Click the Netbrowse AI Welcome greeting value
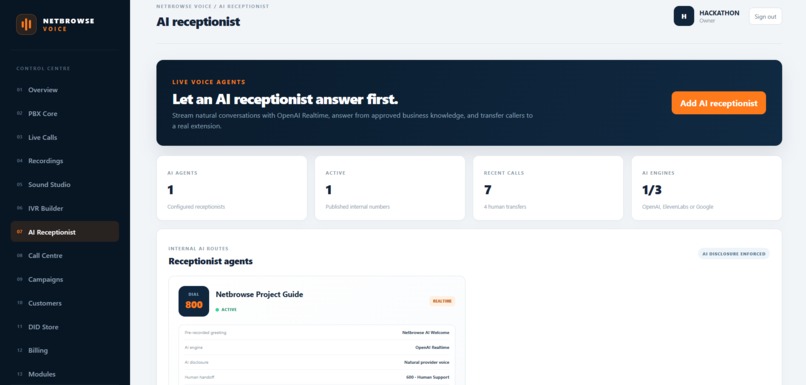 (426, 333)
